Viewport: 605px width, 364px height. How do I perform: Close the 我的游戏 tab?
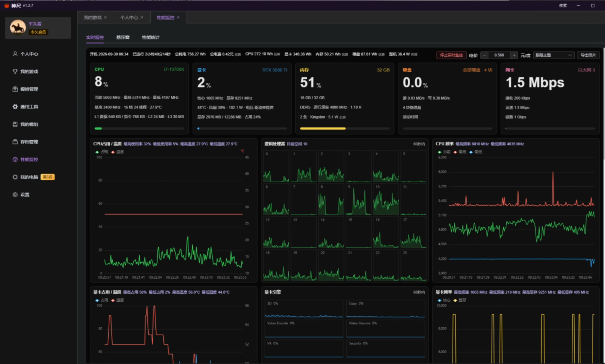tap(105, 17)
